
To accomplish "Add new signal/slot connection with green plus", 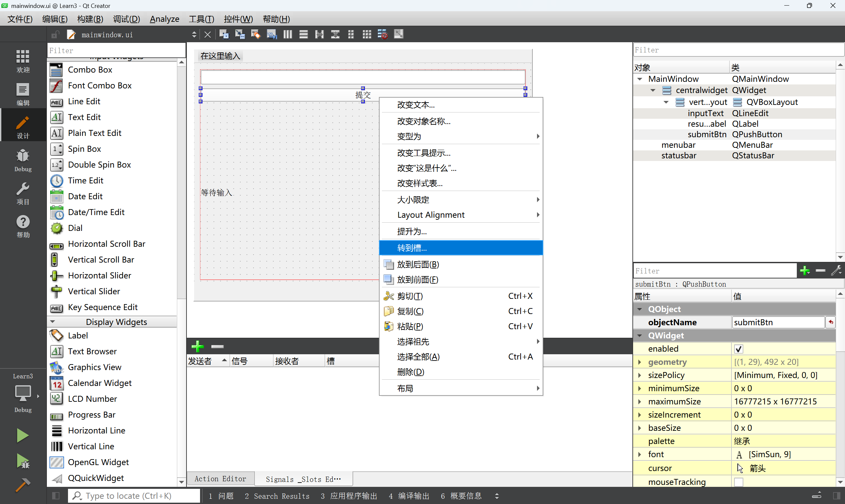I will pos(197,346).
